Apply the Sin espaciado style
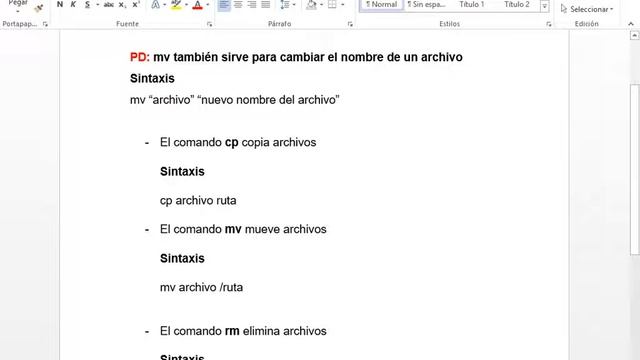640x360 pixels. [426, 5]
